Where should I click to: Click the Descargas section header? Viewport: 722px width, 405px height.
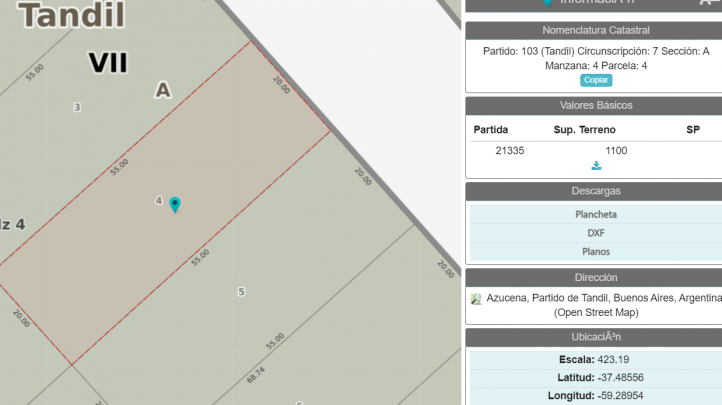click(x=596, y=191)
